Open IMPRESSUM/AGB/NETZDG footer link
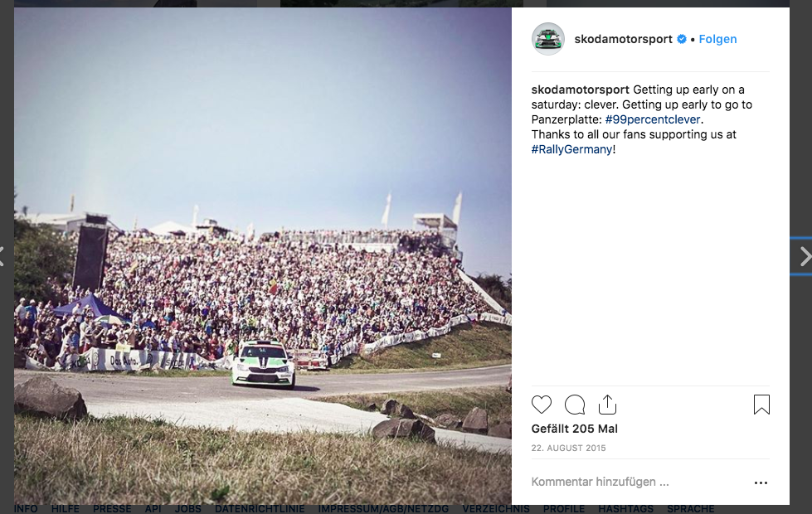 pos(383,509)
